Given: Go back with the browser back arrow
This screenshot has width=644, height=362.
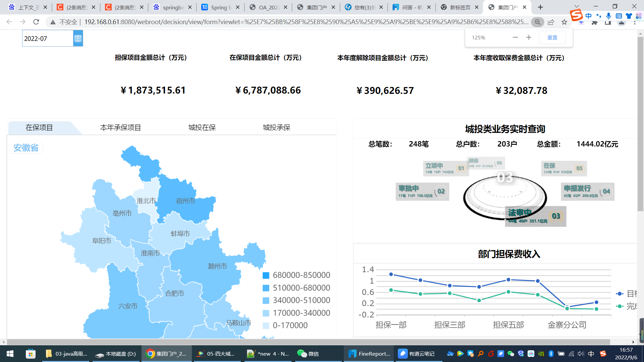Looking at the screenshot, I should click(x=9, y=22).
